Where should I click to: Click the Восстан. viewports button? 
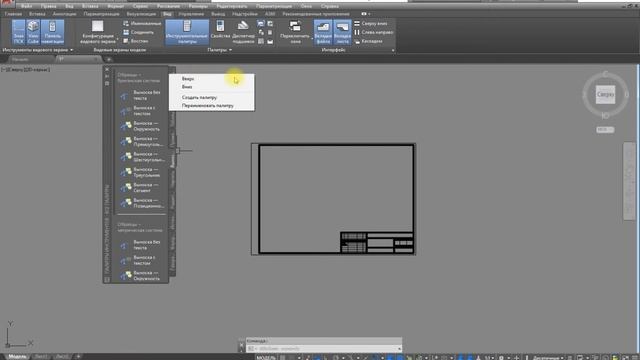tap(136, 41)
